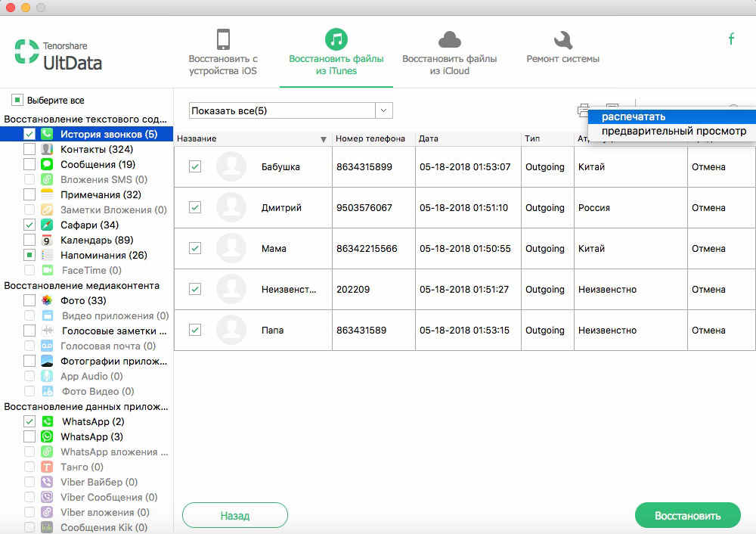Click the Сафари compass icon
The image size is (756, 534).
tap(47, 225)
